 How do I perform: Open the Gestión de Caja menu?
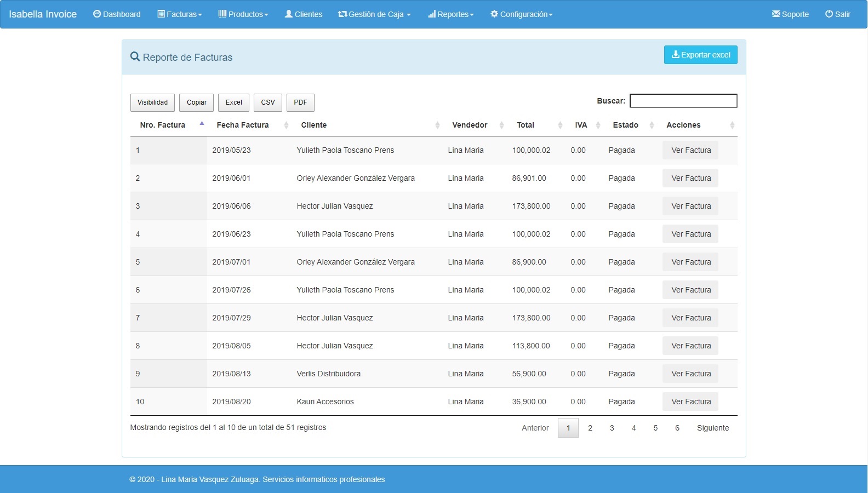click(x=374, y=14)
